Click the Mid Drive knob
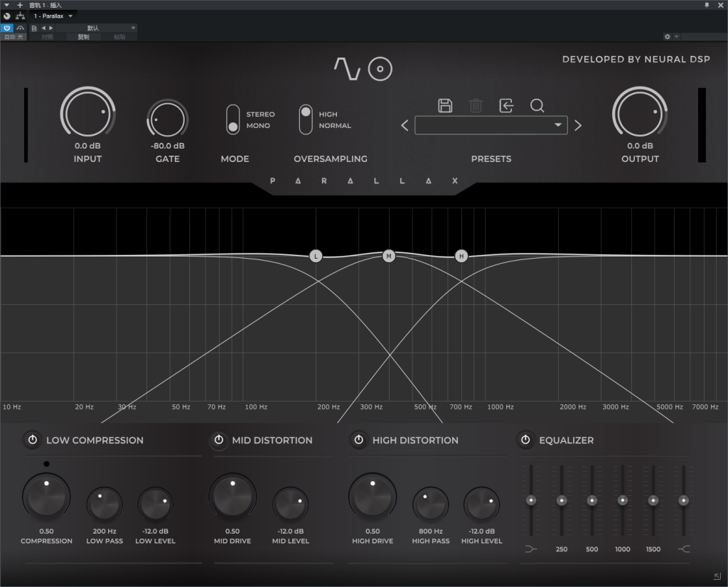This screenshot has height=587, width=728. coord(232,497)
